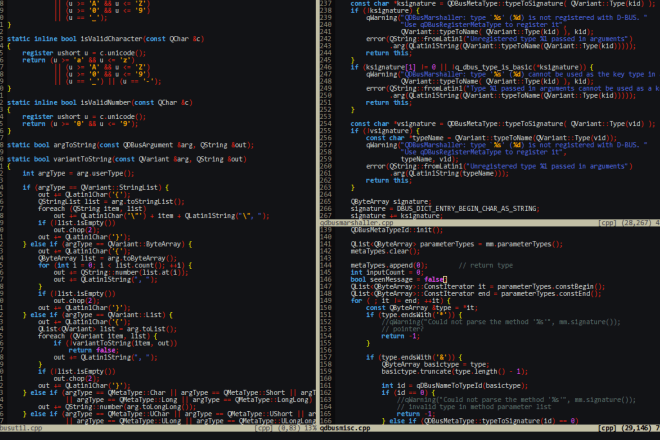Click the '// pointer?' comment on line 153
660x440 pixels.
click(403, 329)
